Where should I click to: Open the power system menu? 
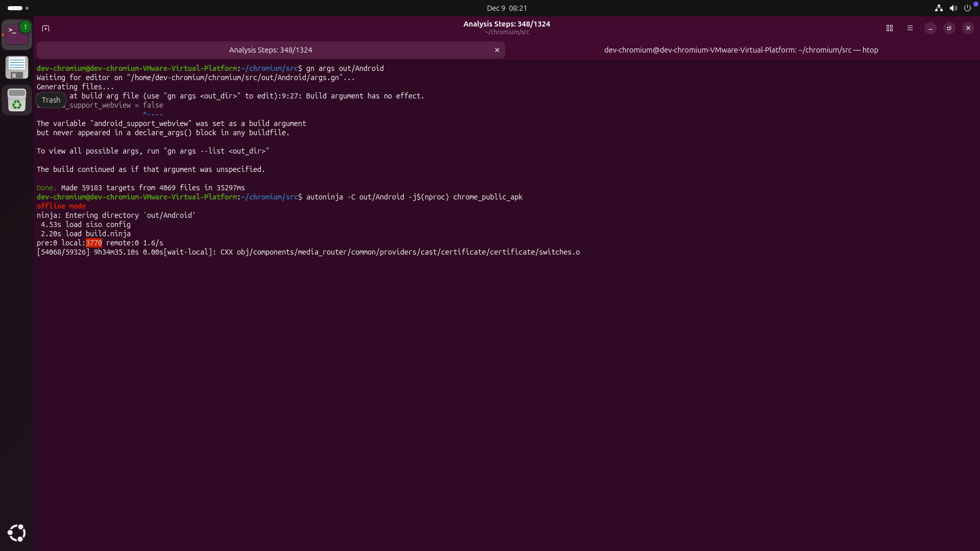pyautogui.click(x=967, y=8)
